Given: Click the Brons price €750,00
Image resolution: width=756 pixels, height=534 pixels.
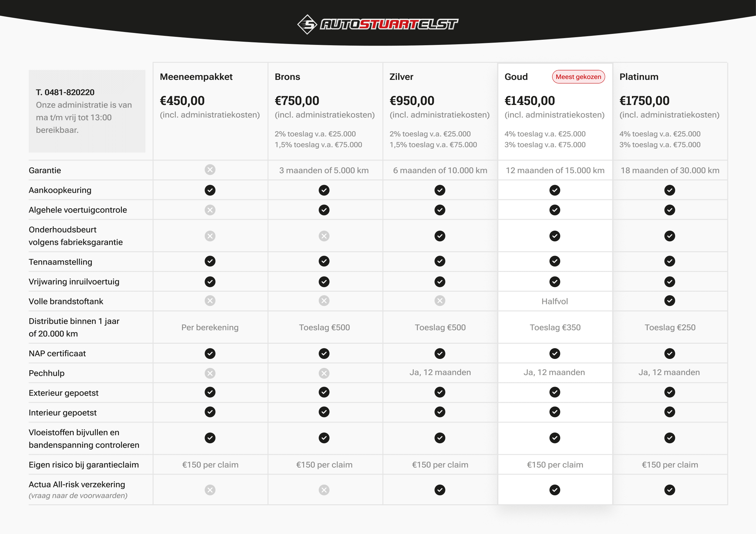Looking at the screenshot, I should point(297,101).
